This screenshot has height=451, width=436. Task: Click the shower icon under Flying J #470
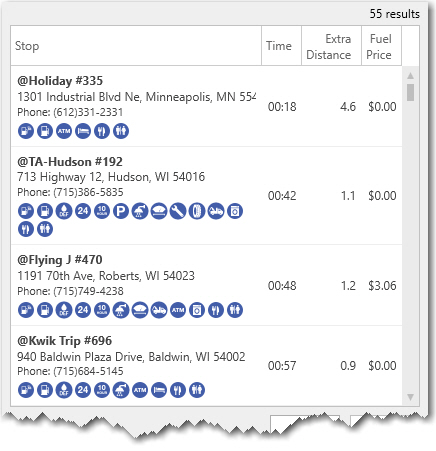(x=121, y=310)
